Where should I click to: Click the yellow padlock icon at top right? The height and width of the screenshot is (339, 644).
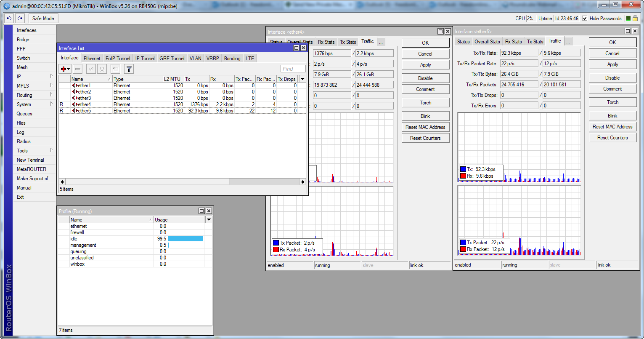[635, 19]
